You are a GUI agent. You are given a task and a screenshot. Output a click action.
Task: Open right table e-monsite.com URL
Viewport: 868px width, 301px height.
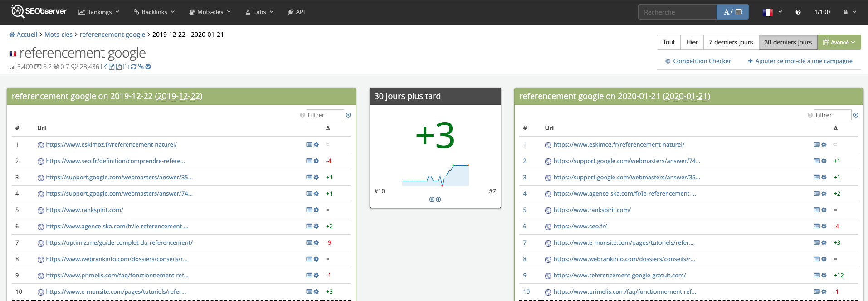pyautogui.click(x=624, y=242)
